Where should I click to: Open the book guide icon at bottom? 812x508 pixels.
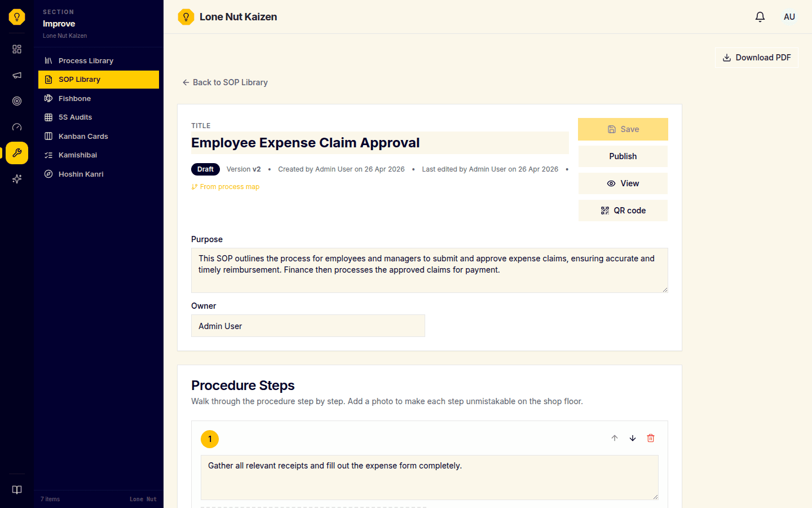[x=17, y=490]
